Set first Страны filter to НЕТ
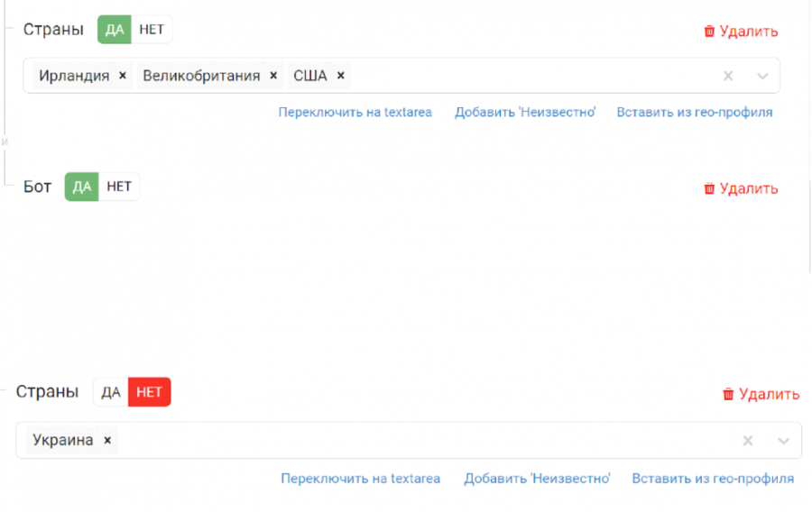 coord(152,30)
